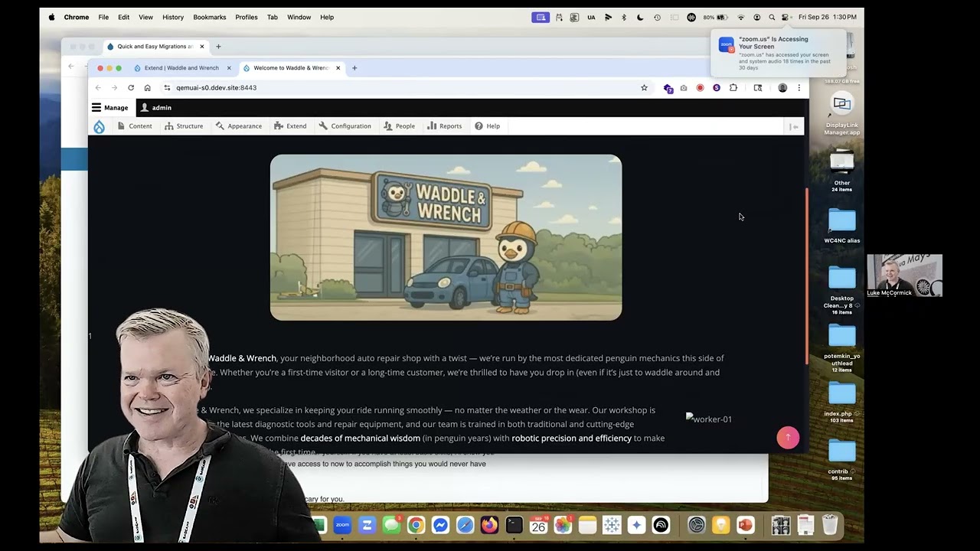This screenshot has height=551, width=980.
Task: Open Firefox in the Dock
Action: pos(489,525)
